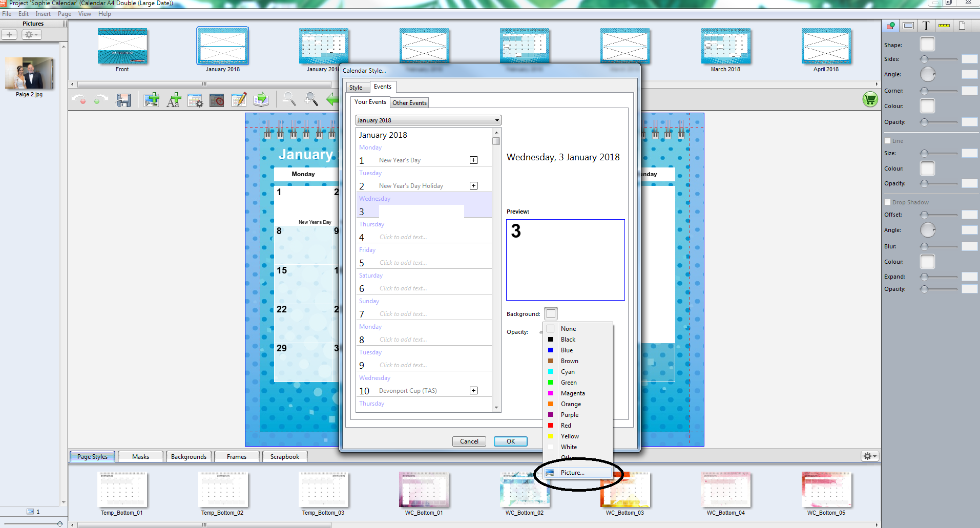This screenshot has height=528, width=980.
Task: Expand New Year's Day event plus box
Action: 474,160
